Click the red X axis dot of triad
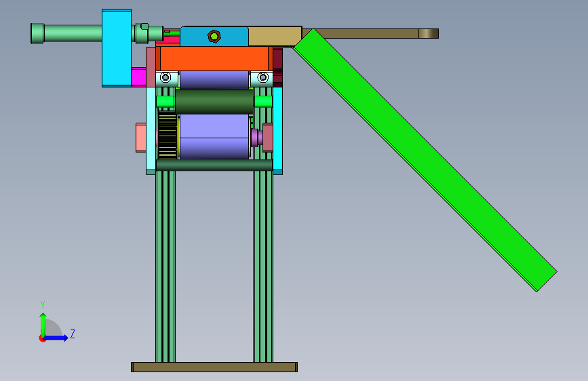The image size is (588, 381). point(42,338)
